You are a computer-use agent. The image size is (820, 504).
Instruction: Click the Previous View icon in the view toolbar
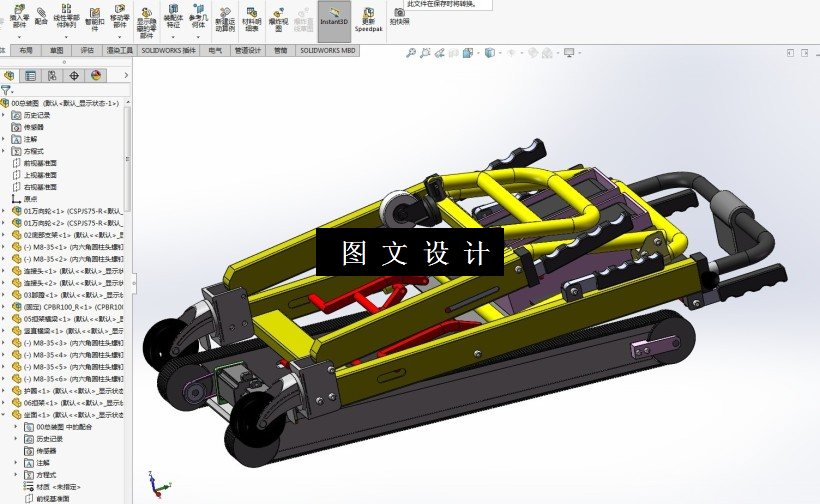tap(439, 52)
